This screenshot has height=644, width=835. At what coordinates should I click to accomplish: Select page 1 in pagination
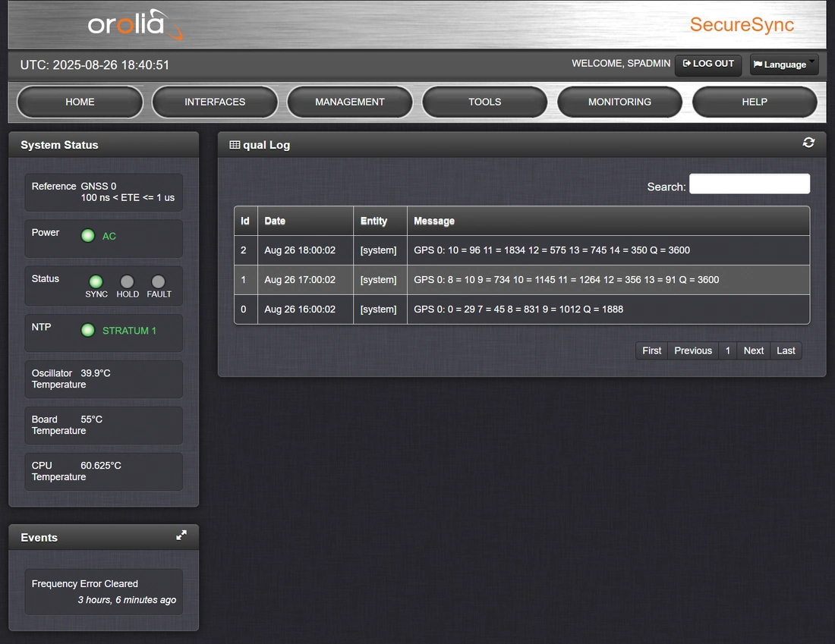point(727,350)
